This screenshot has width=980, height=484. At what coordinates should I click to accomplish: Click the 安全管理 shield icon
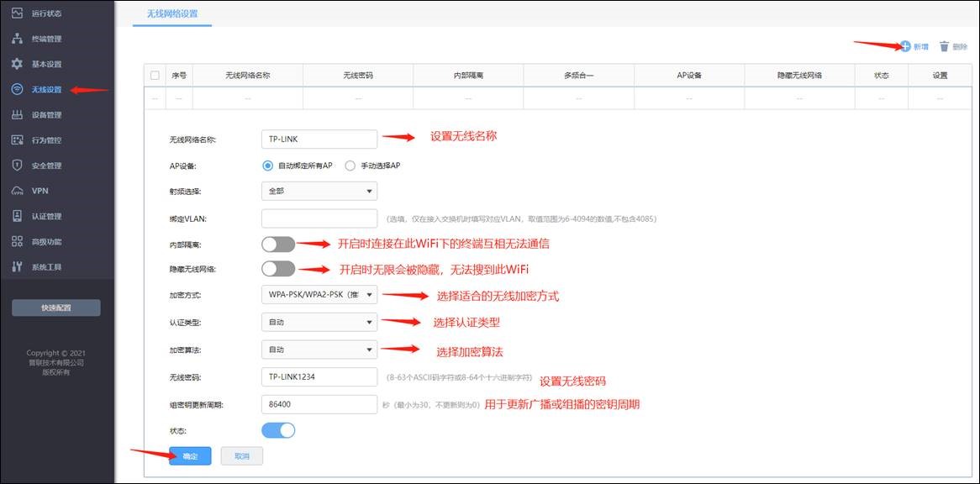click(17, 166)
